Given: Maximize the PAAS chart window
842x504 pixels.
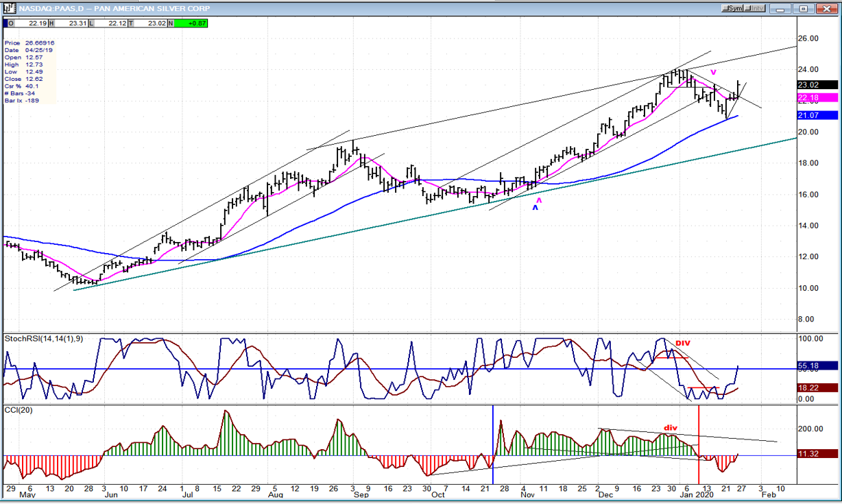Looking at the screenshot, I should point(804,8).
